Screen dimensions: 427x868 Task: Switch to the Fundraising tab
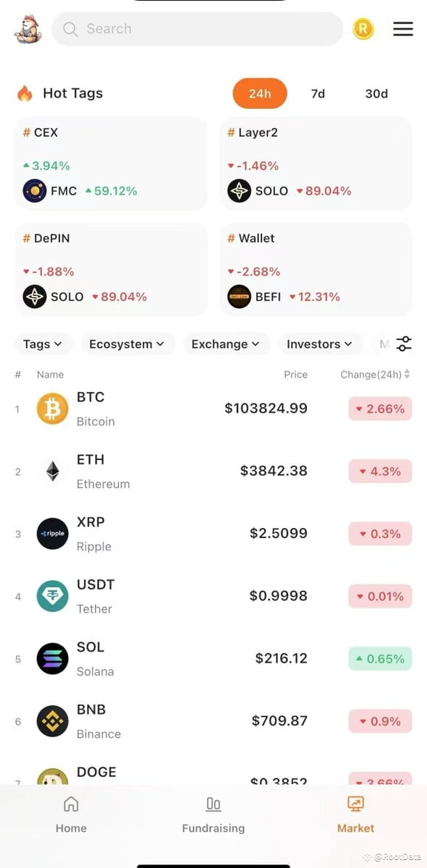pyautogui.click(x=213, y=814)
